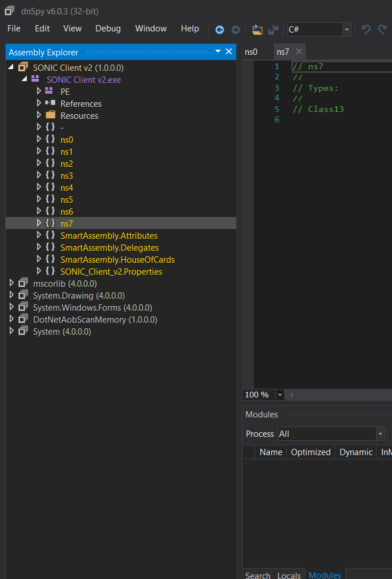Click the mscorlib assembly icon
Screen dimensions: 392x579
23,283
